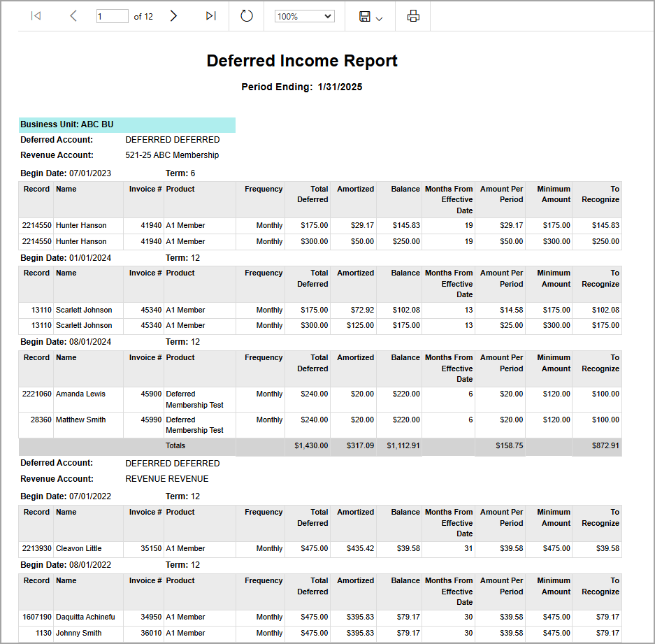Click invoice number 45990

(x=151, y=420)
